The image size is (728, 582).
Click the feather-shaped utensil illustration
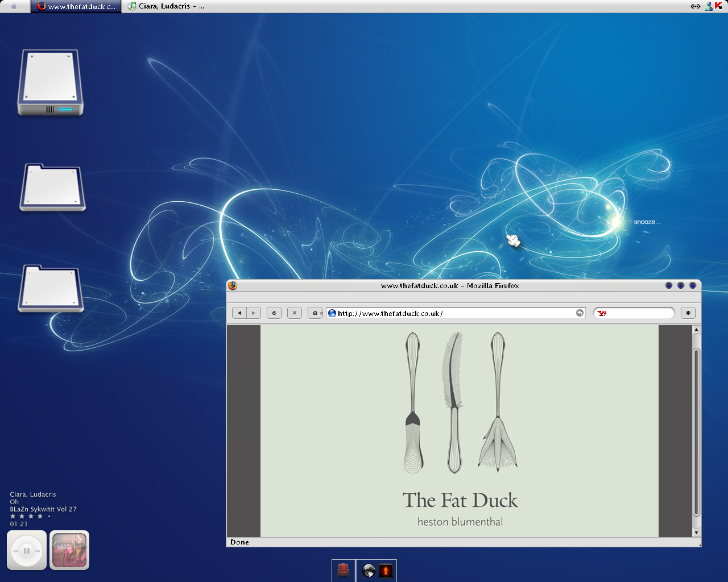coord(453,402)
